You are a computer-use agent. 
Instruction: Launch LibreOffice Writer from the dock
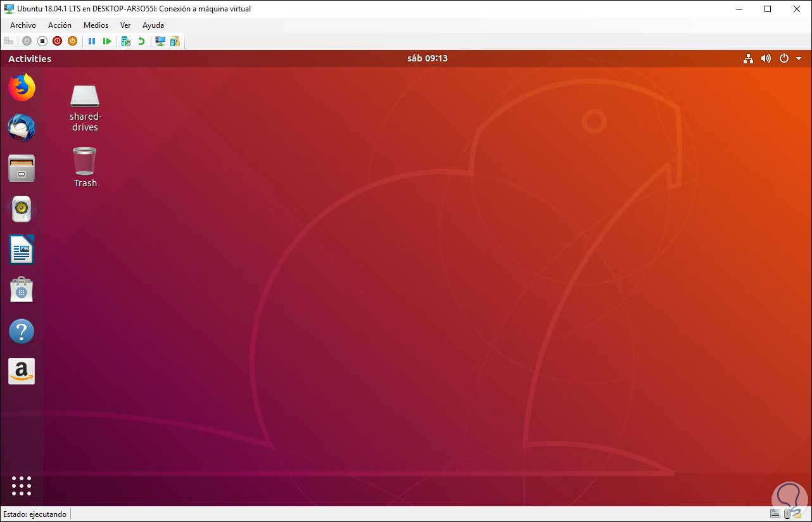click(22, 250)
